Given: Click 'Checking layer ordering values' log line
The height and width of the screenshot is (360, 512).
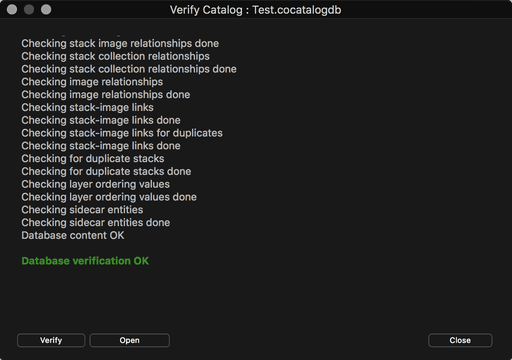Looking at the screenshot, I should (x=96, y=184).
